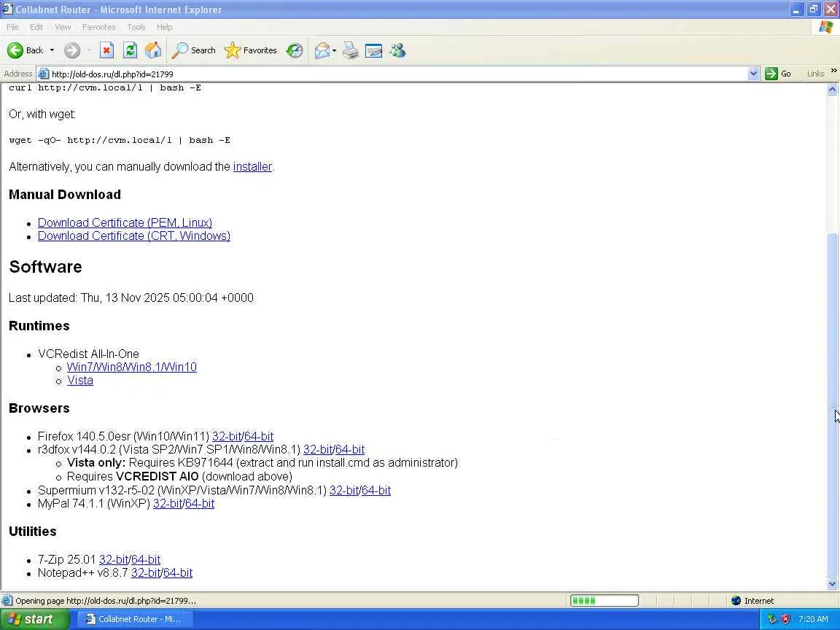The image size is (840, 630).
Task: Click the Manual Download heading
Action: coord(65,195)
